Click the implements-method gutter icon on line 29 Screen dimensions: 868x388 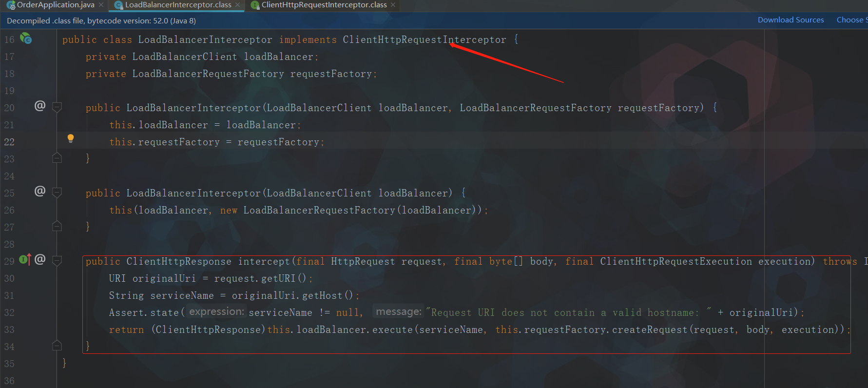(x=25, y=260)
